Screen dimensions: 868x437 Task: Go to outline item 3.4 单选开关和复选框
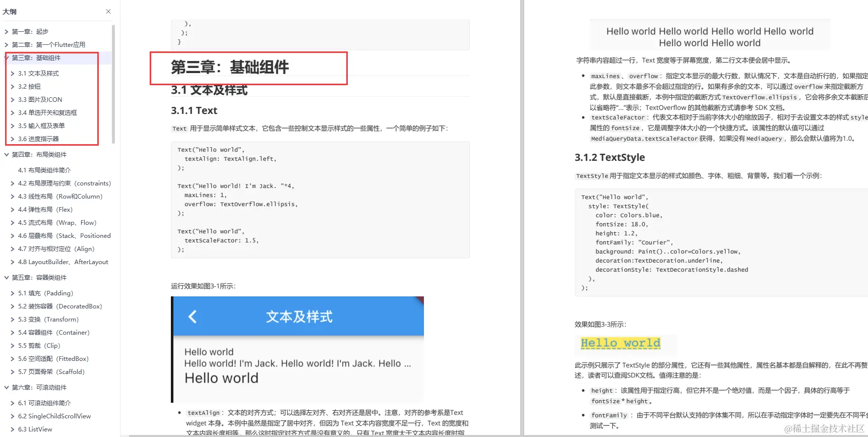point(47,112)
